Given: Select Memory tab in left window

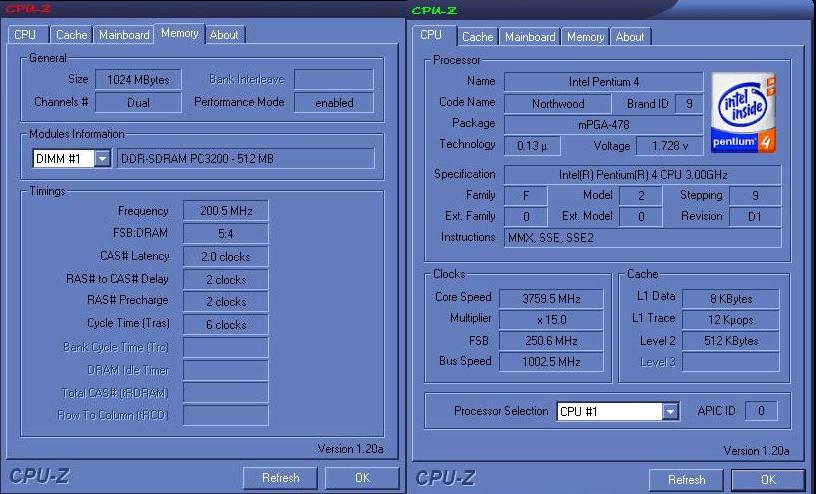Looking at the screenshot, I should pyautogui.click(x=180, y=33).
